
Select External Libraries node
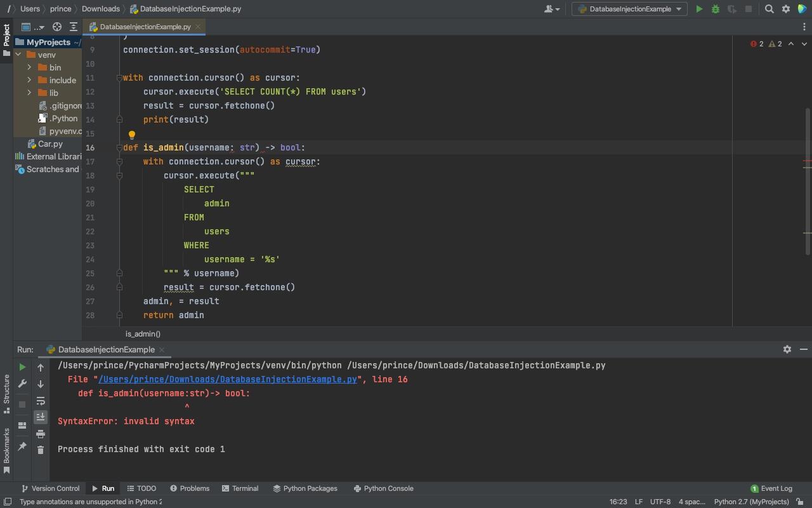pyautogui.click(x=48, y=156)
